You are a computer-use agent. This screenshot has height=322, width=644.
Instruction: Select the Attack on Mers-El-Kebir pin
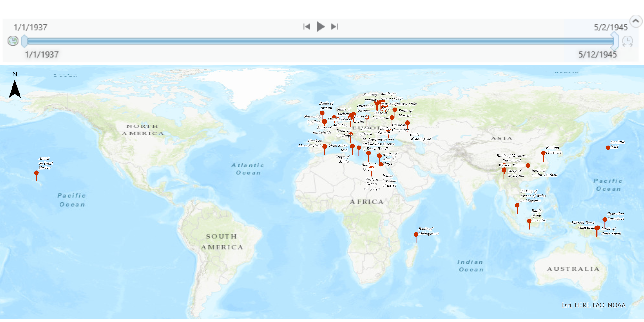coord(325,149)
